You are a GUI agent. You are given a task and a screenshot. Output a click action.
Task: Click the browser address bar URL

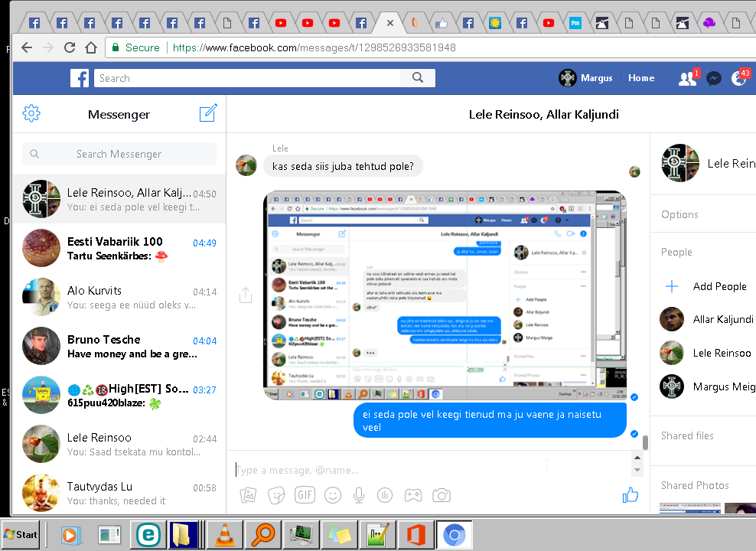coord(314,47)
